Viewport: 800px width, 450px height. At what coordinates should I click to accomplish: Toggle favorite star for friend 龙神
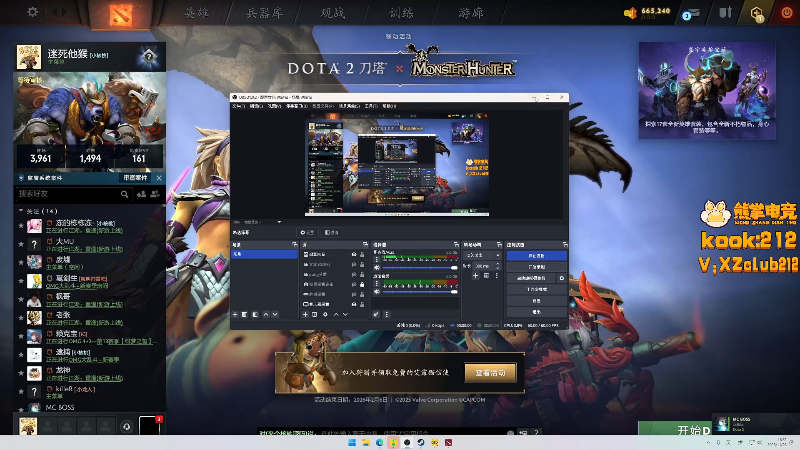coord(21,373)
